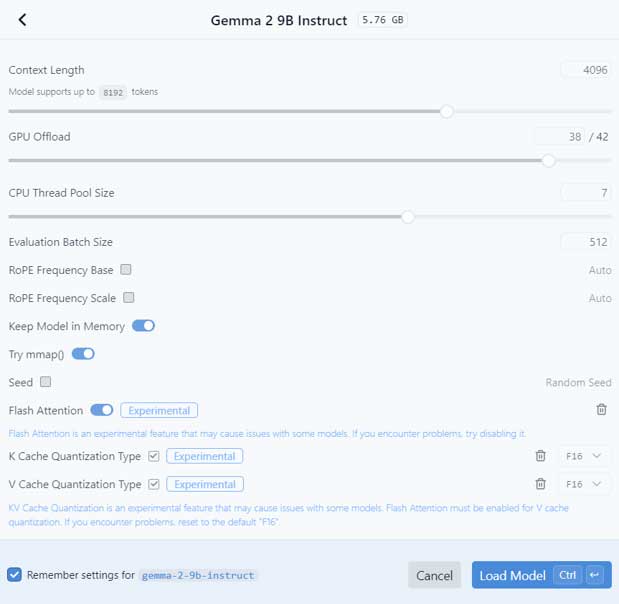The image size is (619, 604).
Task: Click the Cancel button
Action: point(434,575)
